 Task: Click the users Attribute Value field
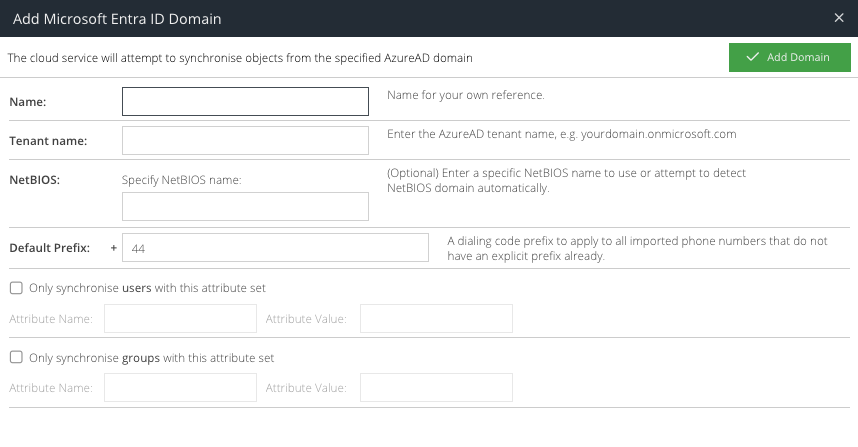[x=436, y=318]
